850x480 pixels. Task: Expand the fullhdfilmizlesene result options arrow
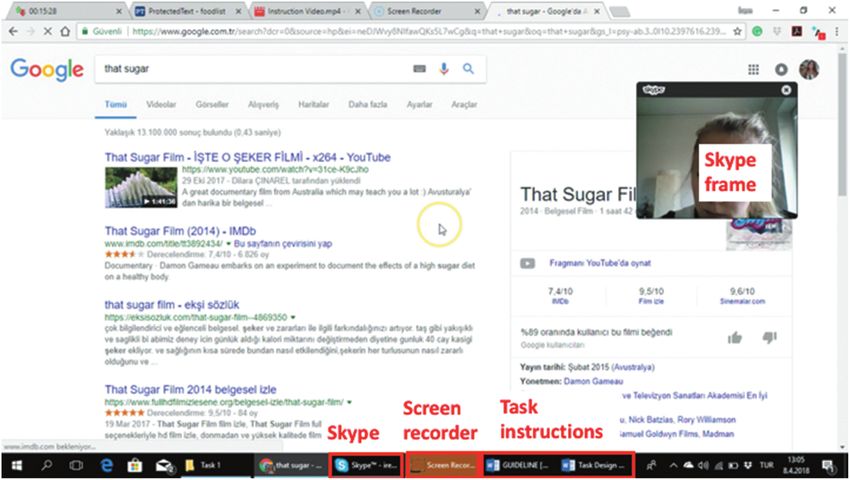click(x=349, y=402)
